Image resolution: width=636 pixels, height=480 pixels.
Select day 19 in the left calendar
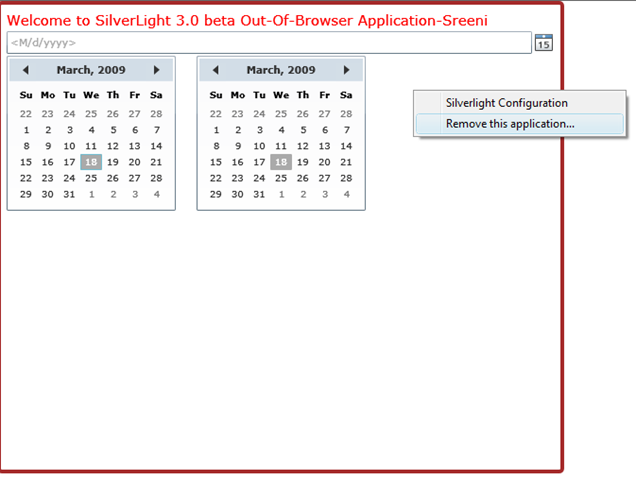pos(113,162)
